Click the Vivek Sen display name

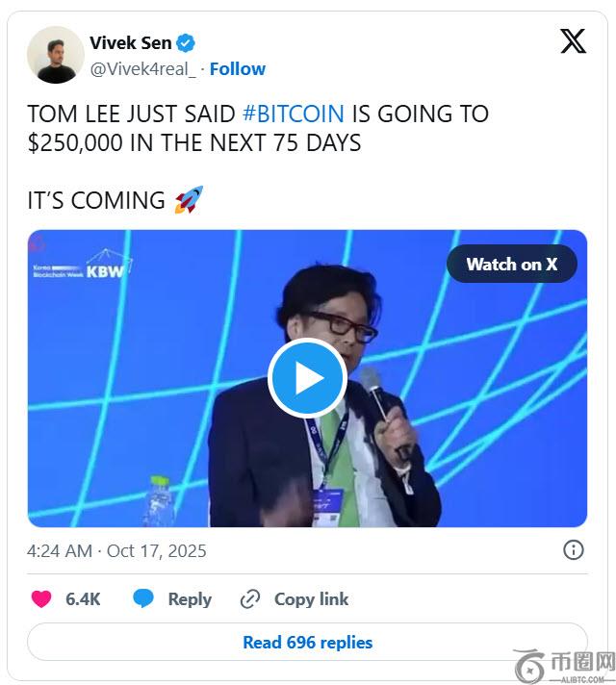[x=131, y=42]
